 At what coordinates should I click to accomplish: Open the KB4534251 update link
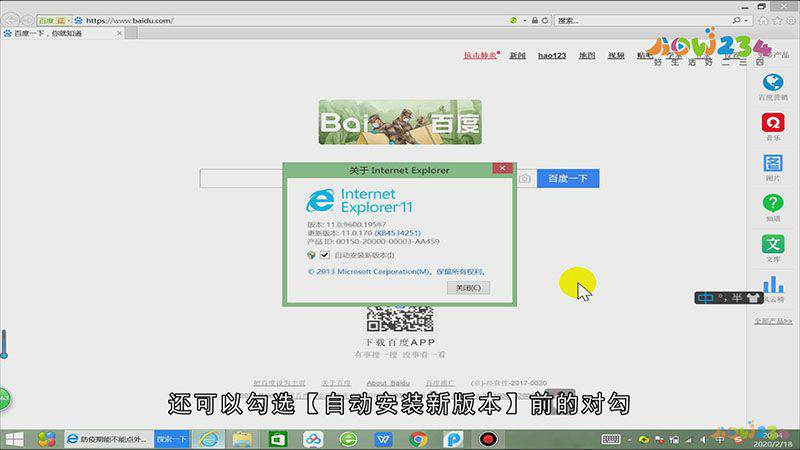click(x=397, y=233)
